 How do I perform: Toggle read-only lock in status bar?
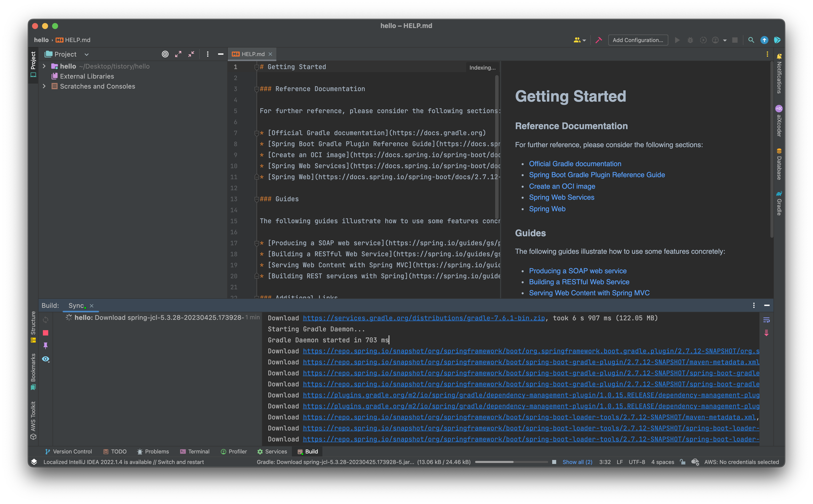[683, 462]
